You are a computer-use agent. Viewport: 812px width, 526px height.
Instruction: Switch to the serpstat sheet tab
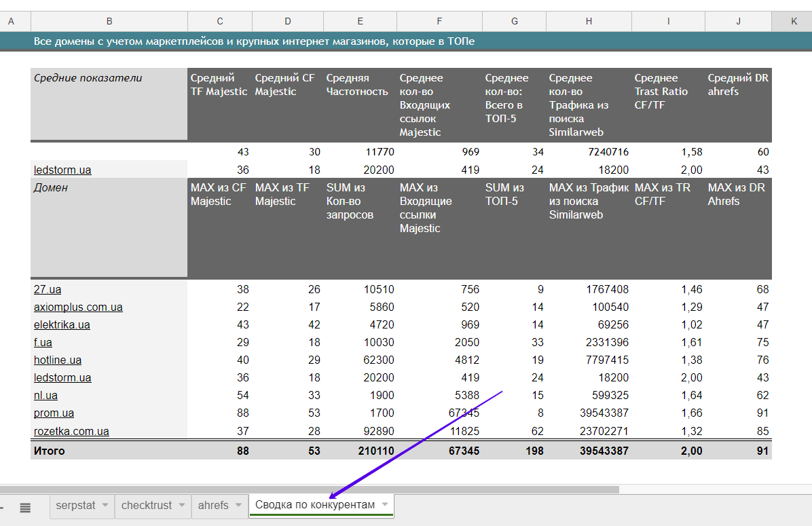[x=75, y=506]
